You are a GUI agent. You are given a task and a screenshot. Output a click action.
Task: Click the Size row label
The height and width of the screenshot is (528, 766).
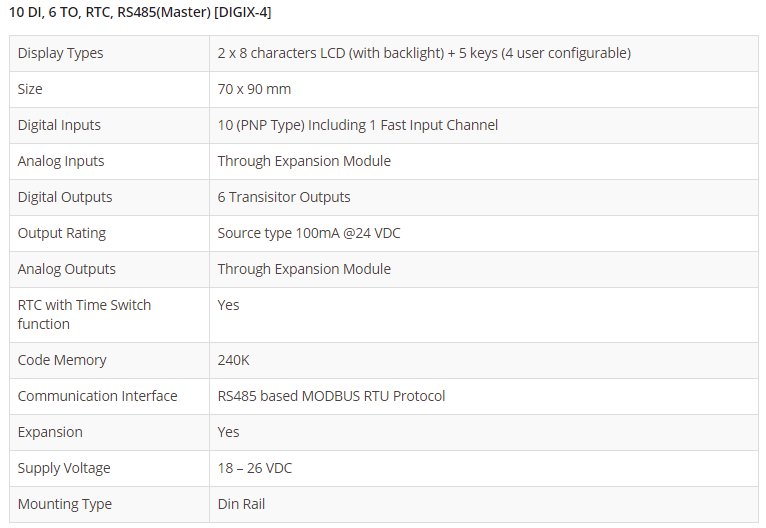tap(30, 89)
